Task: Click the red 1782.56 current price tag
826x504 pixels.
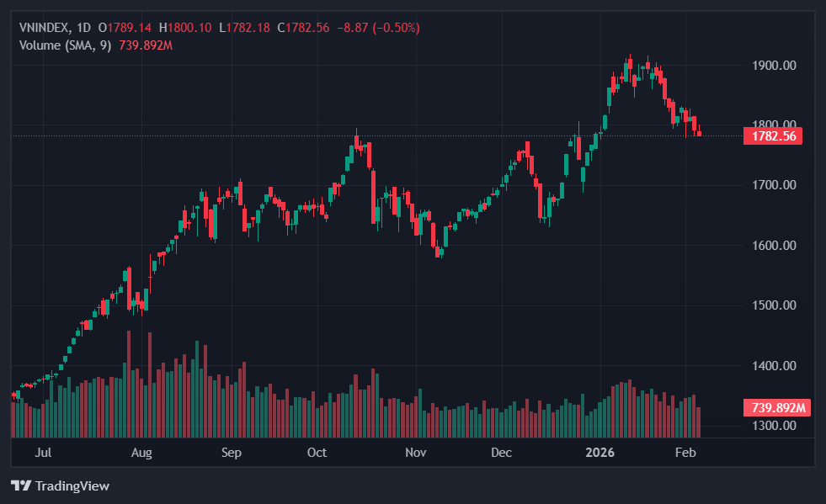Action: pyautogui.click(x=772, y=136)
